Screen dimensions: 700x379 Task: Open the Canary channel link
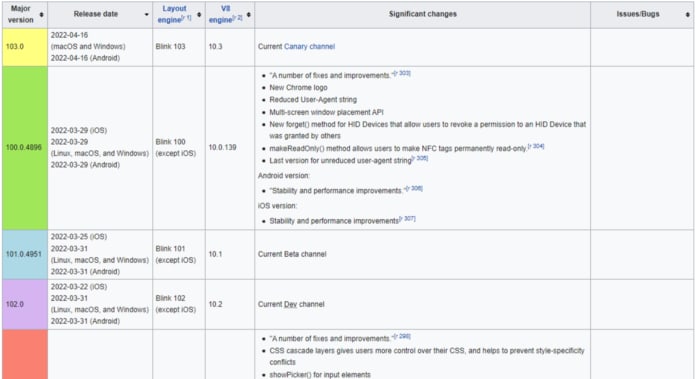(309, 46)
